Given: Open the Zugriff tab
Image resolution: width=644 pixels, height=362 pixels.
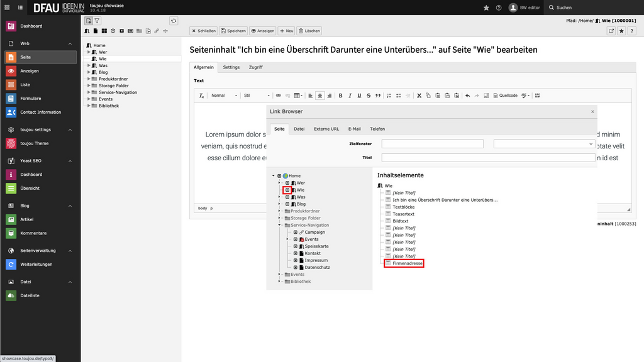Looking at the screenshot, I should [x=255, y=67].
